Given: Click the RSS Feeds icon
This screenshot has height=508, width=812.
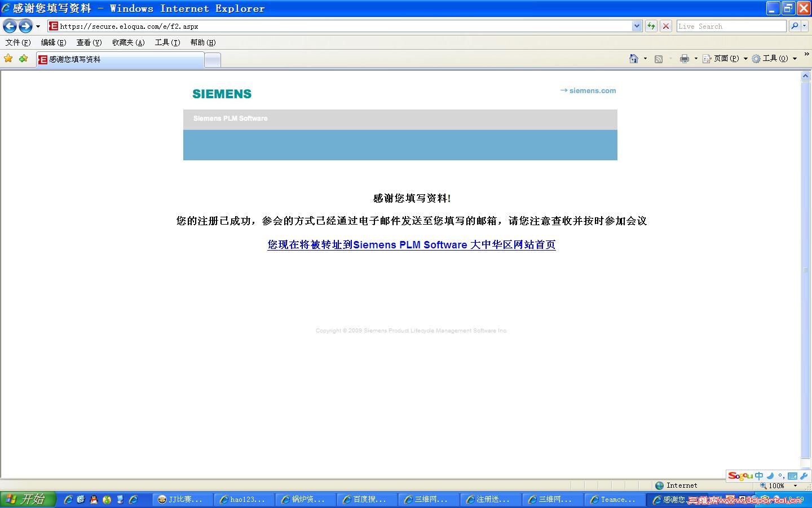Looking at the screenshot, I should 658,59.
